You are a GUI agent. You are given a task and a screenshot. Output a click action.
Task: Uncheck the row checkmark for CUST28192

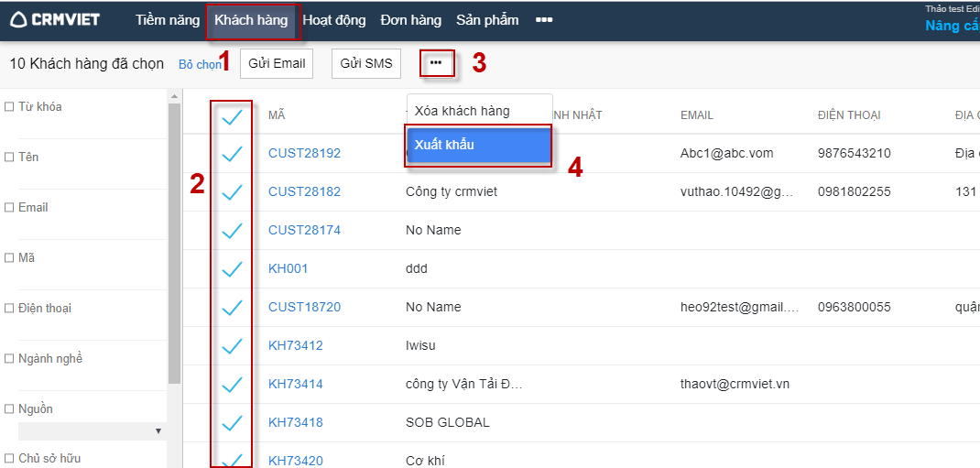click(232, 154)
